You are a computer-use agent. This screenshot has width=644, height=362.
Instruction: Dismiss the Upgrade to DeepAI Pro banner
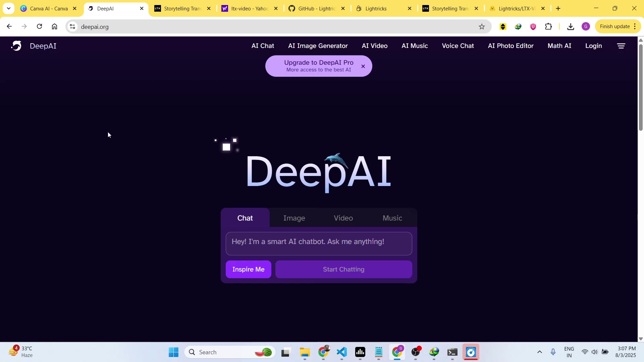[x=363, y=66]
